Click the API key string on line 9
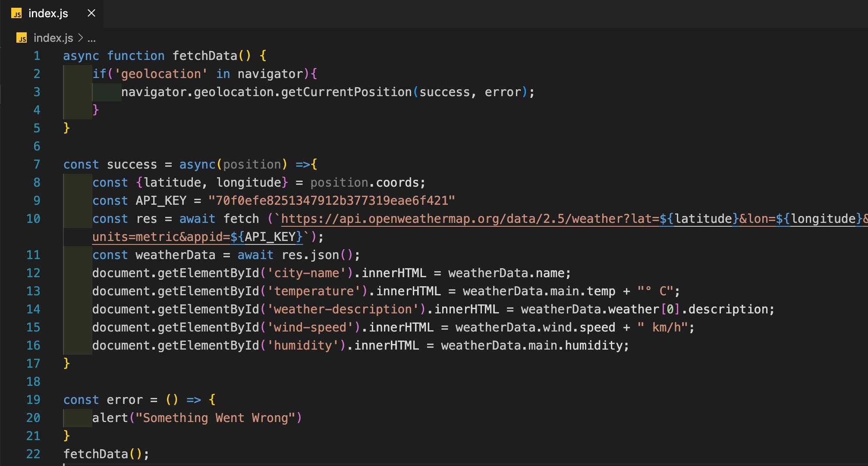 coord(332,200)
